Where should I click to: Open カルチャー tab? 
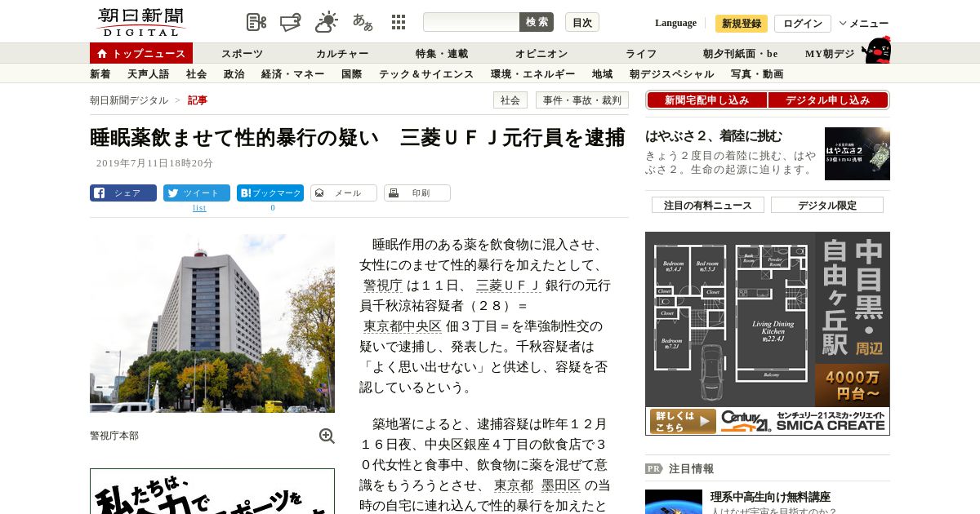(342, 54)
